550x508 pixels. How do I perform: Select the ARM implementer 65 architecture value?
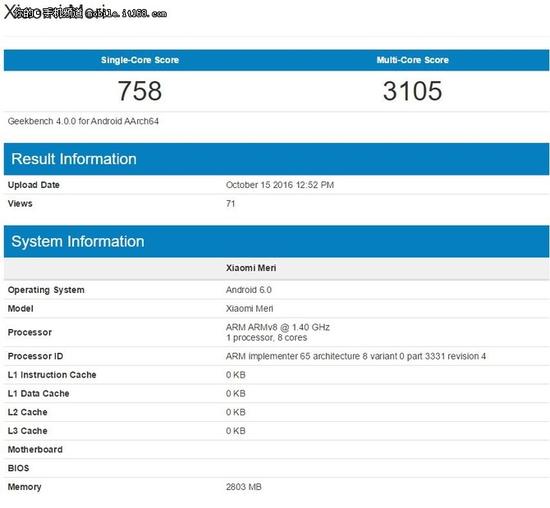coord(356,356)
